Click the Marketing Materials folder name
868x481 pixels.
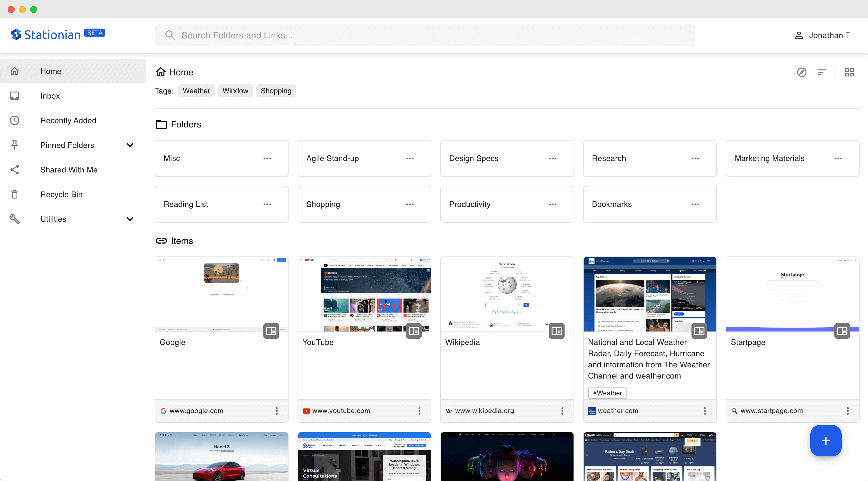[x=769, y=158]
